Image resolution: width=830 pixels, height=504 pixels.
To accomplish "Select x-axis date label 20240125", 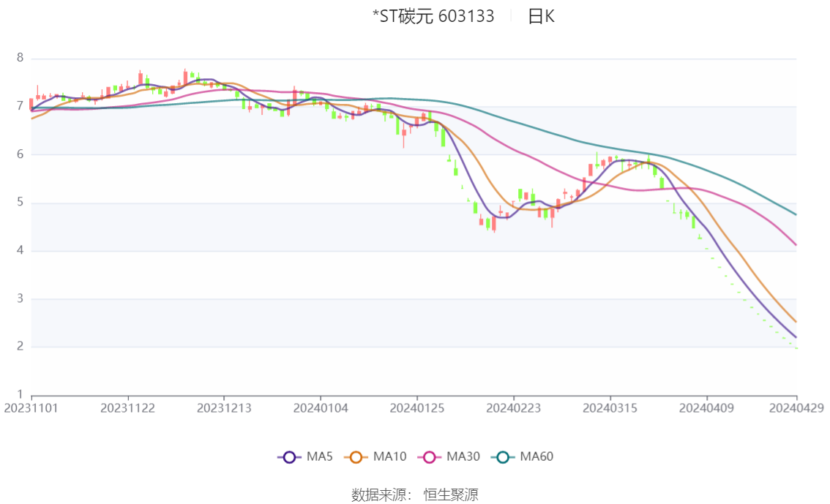I will point(417,408).
